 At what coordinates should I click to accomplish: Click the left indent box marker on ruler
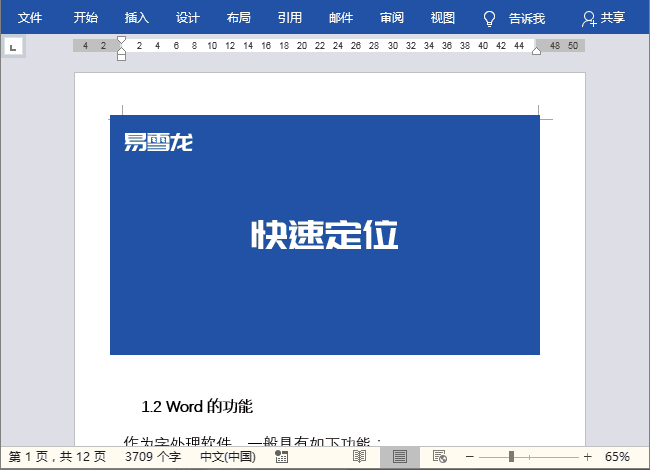[121, 57]
